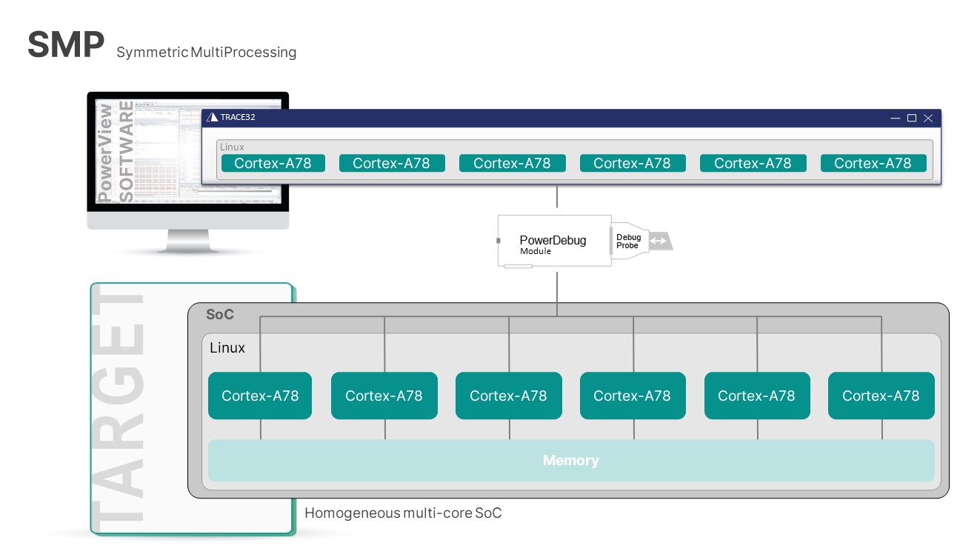Select the first Cortex-A78 badge in TRACE32
The height and width of the screenshot is (560, 980).
click(x=273, y=163)
